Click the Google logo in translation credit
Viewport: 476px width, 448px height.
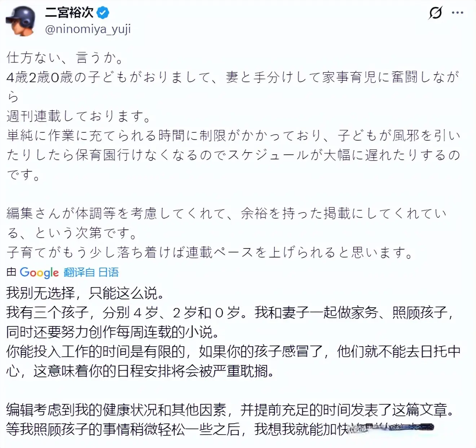39,272
